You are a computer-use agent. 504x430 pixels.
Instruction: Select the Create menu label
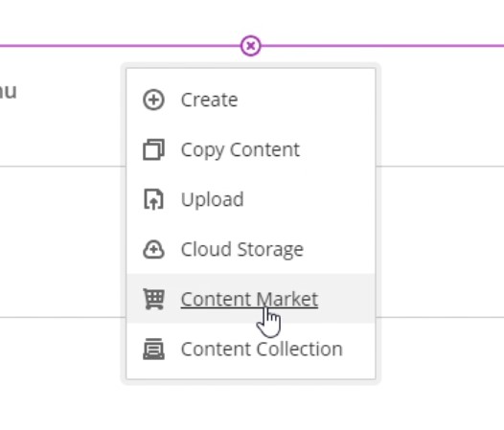pyautogui.click(x=209, y=100)
